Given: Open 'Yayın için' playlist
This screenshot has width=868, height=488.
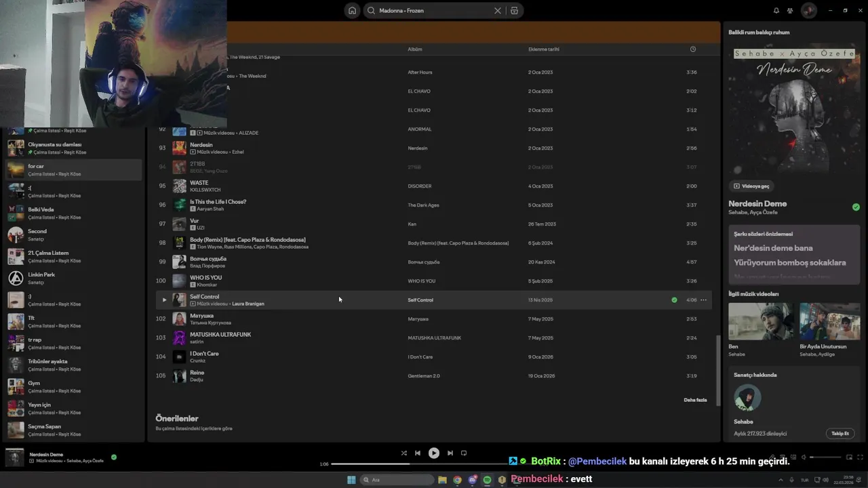Looking at the screenshot, I should pos(74,408).
